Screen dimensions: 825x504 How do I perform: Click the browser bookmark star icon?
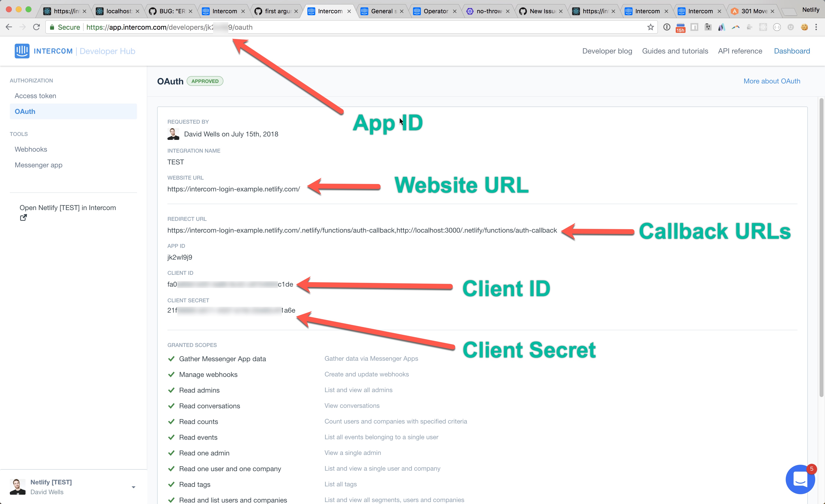[649, 27]
